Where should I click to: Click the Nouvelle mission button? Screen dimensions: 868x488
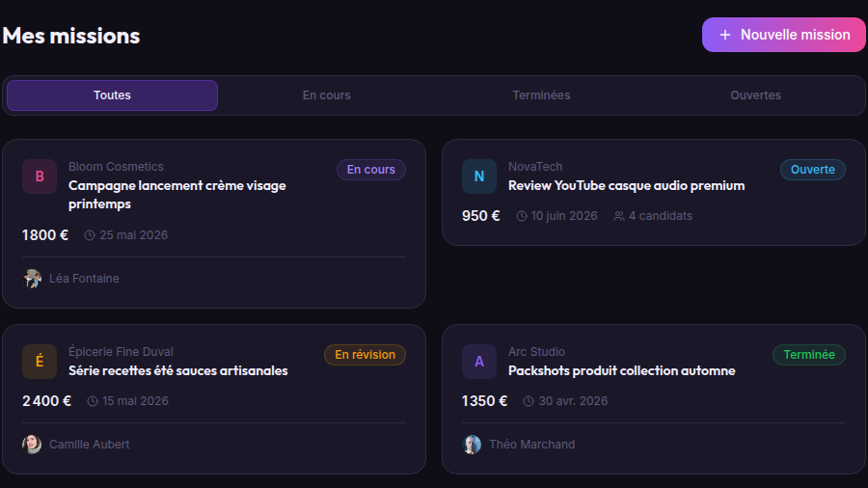point(783,35)
